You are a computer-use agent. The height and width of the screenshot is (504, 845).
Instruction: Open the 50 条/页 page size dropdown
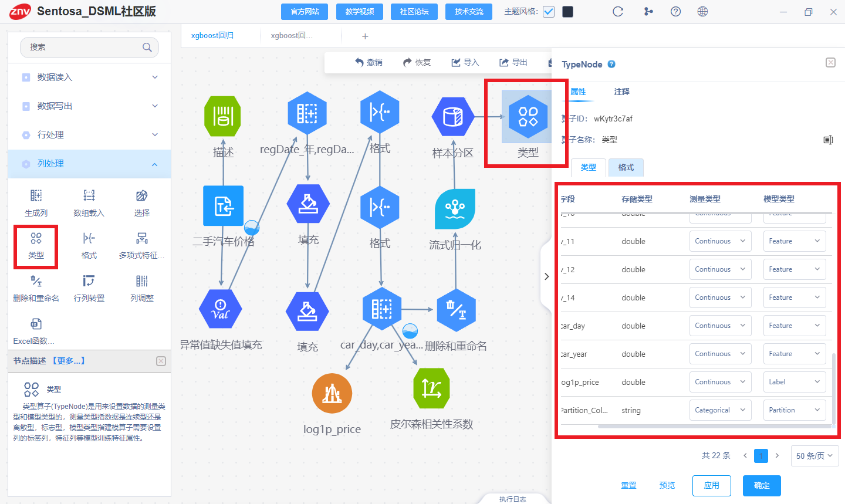[814, 455]
